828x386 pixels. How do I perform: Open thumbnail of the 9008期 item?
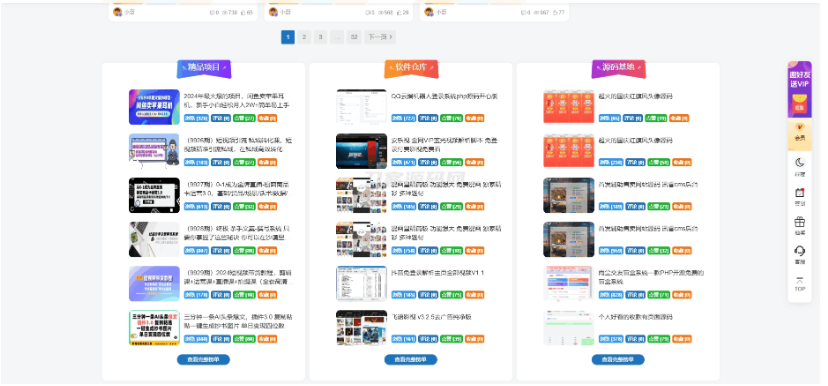[x=154, y=239]
